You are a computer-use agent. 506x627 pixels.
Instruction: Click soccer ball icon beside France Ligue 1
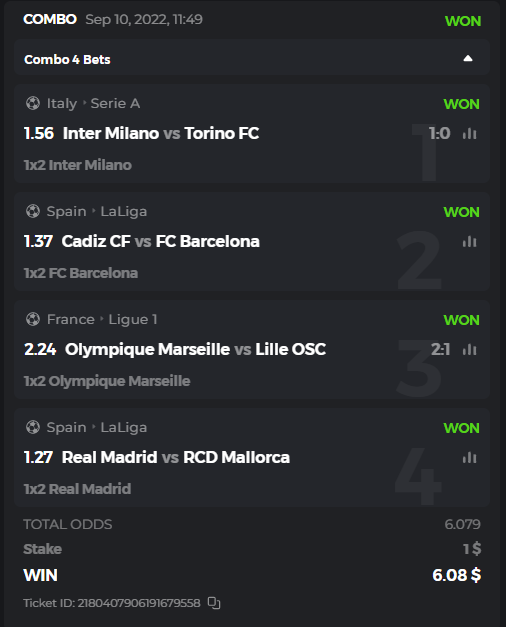tap(33, 319)
